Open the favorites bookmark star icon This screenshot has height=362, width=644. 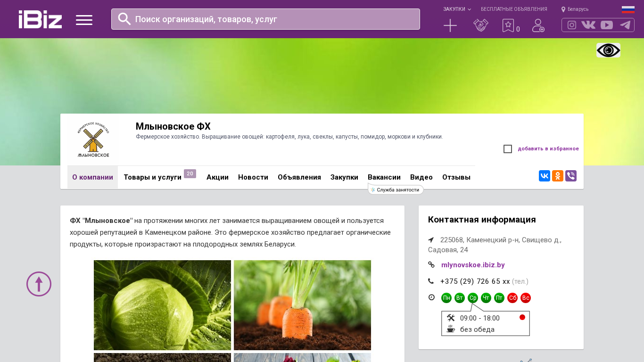pos(508,25)
